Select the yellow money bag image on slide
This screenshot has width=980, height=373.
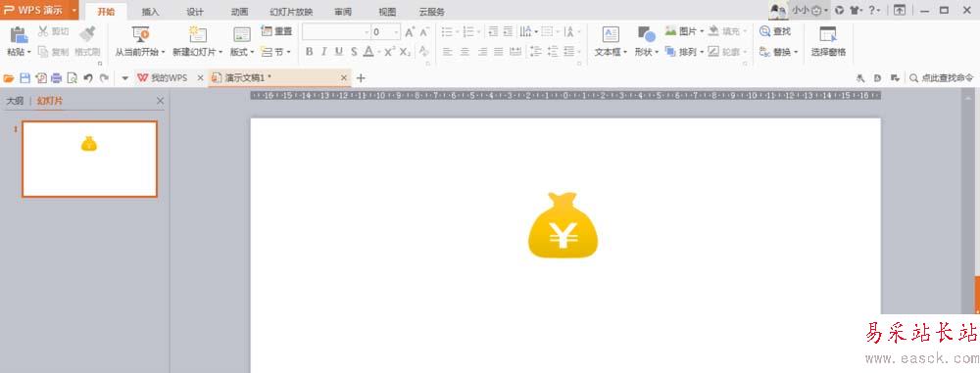(x=563, y=225)
